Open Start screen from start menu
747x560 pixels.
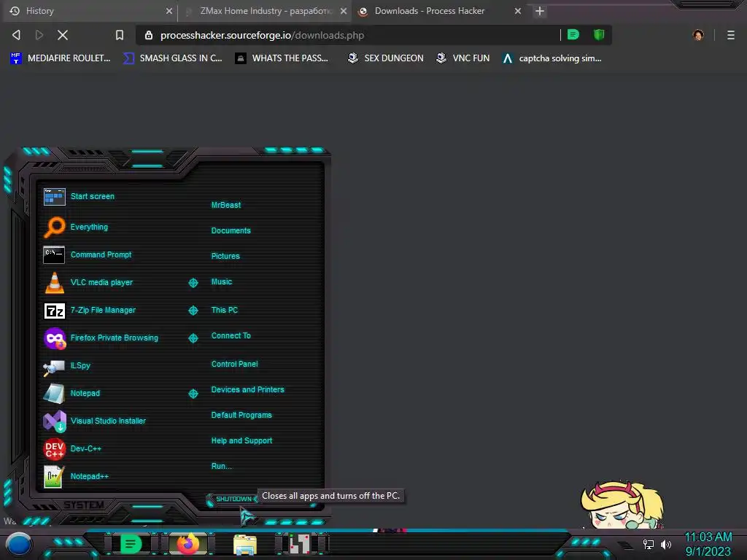pyautogui.click(x=79, y=196)
